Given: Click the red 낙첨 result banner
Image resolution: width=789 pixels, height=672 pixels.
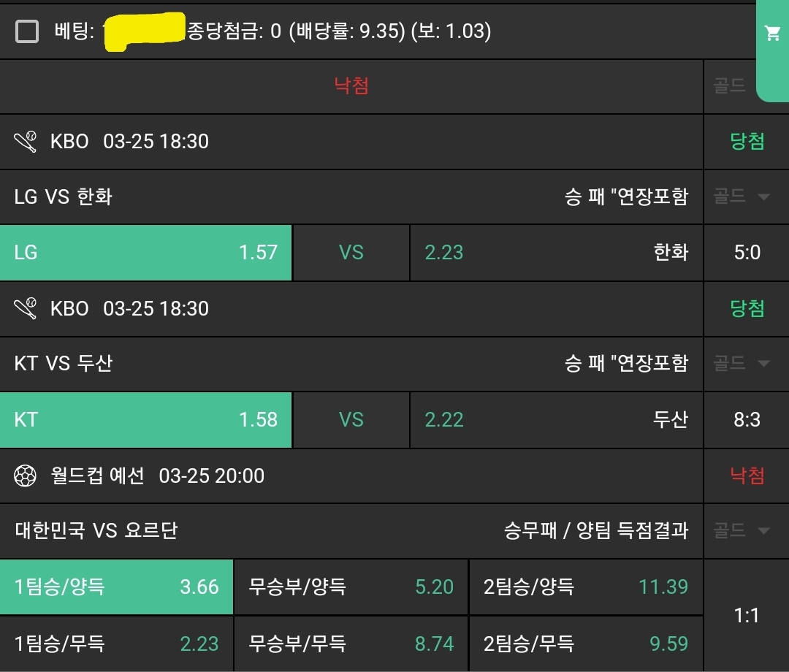Looking at the screenshot, I should (351, 86).
